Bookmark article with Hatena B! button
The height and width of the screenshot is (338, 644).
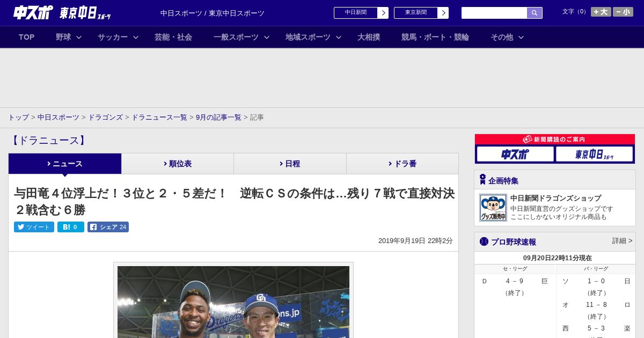(x=71, y=227)
